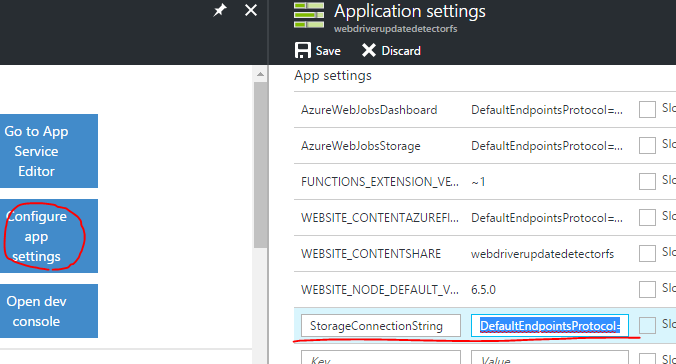Click the highlighted DefaultEndpointsProtocol value field
This screenshot has height=364, width=676.
[x=550, y=326]
